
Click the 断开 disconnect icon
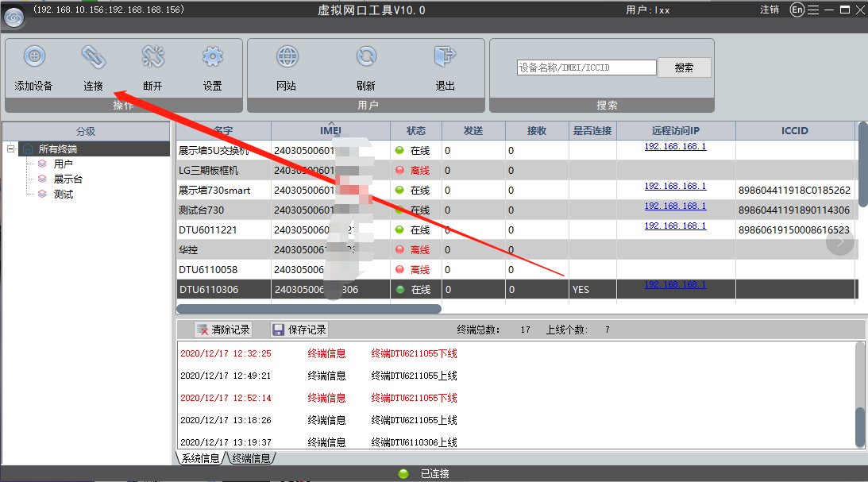[x=152, y=56]
